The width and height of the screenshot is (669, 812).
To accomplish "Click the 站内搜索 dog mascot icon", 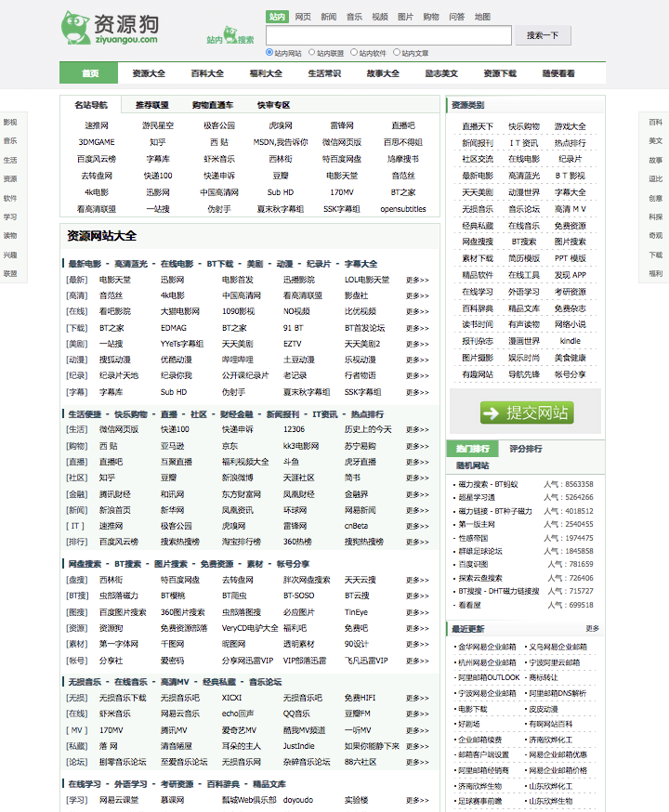I will [x=230, y=34].
